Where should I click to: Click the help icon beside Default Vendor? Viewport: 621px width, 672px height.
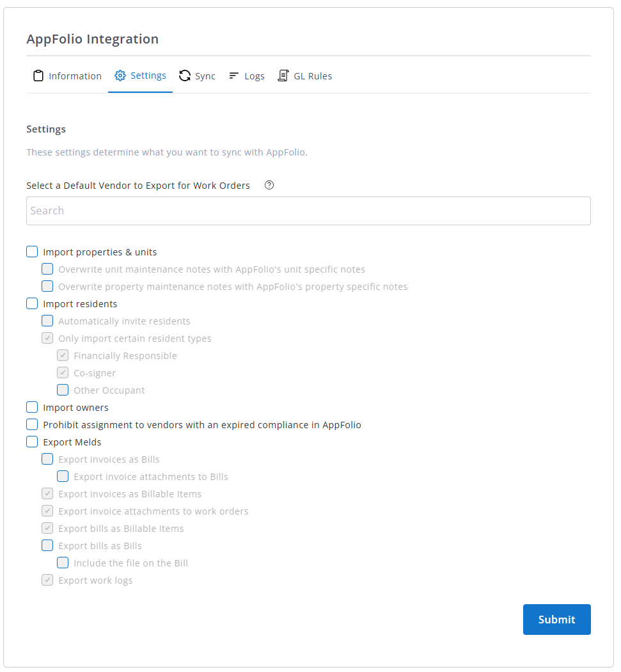[x=269, y=186]
